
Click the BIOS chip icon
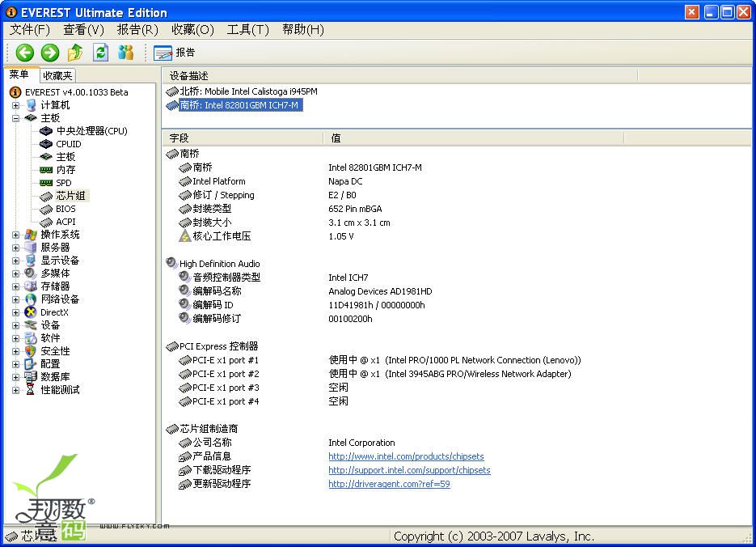46,210
